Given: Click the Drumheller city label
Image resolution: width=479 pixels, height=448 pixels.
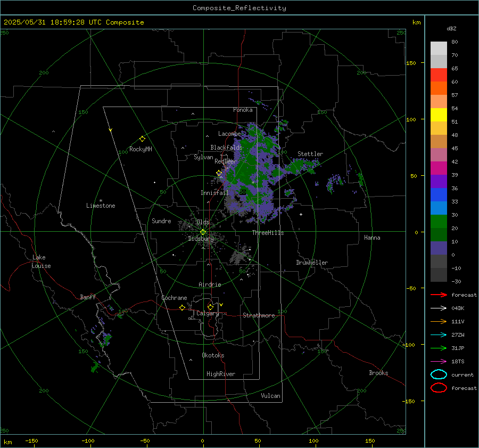Looking at the screenshot, I should click(x=312, y=263).
